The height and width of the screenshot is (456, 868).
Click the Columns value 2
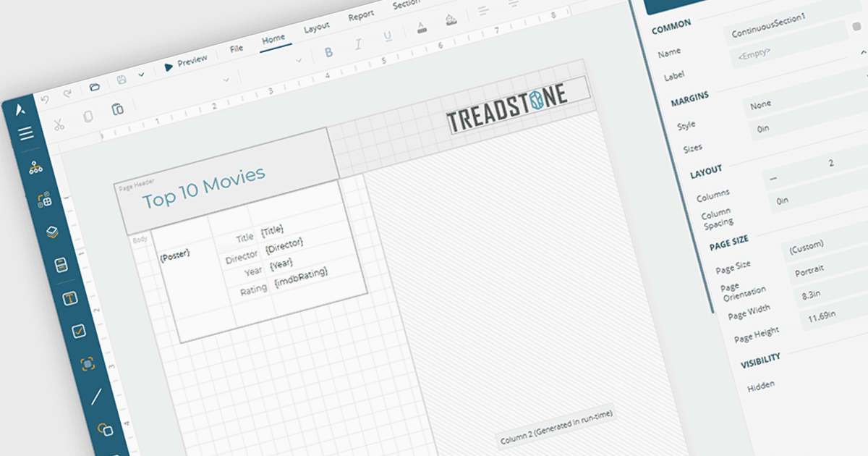click(x=831, y=164)
